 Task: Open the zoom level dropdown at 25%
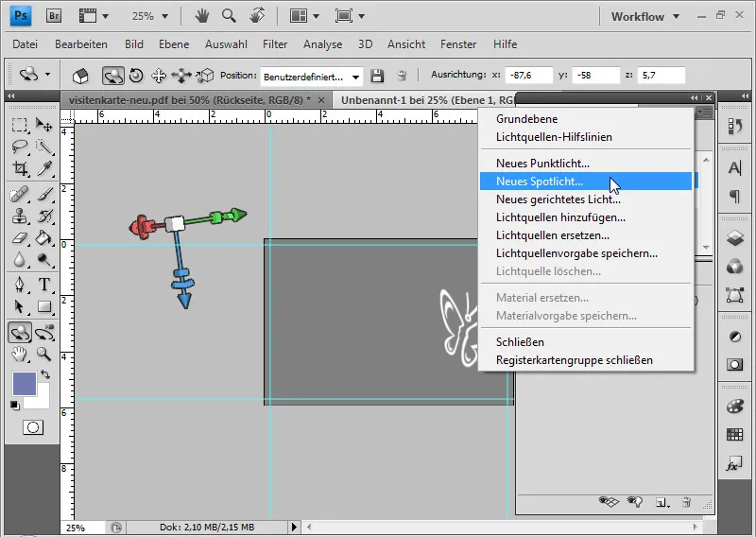[x=164, y=16]
